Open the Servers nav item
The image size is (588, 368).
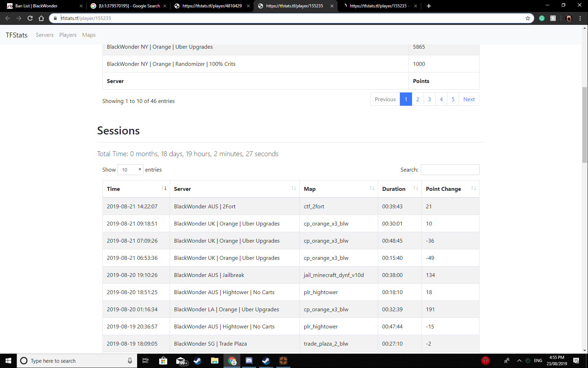[x=45, y=35]
